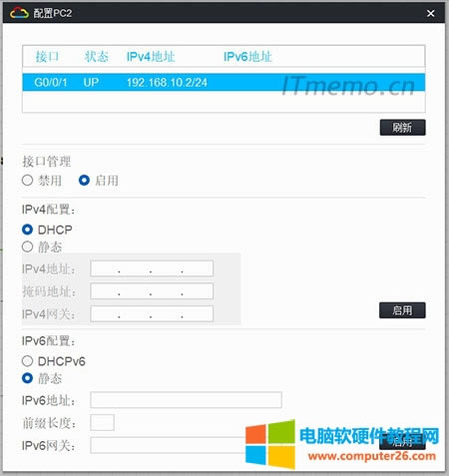Click the 启用 button for IPv4 settings
Screen dimensions: 449x476
tap(402, 310)
